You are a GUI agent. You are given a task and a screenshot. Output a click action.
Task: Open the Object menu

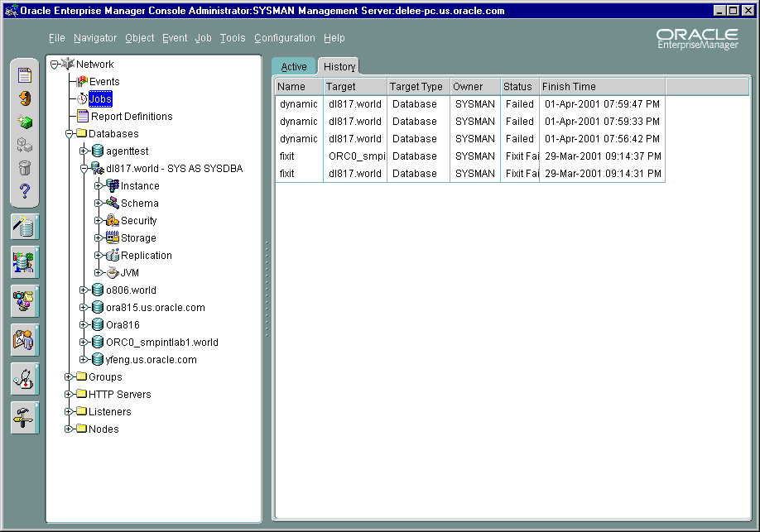tap(140, 38)
